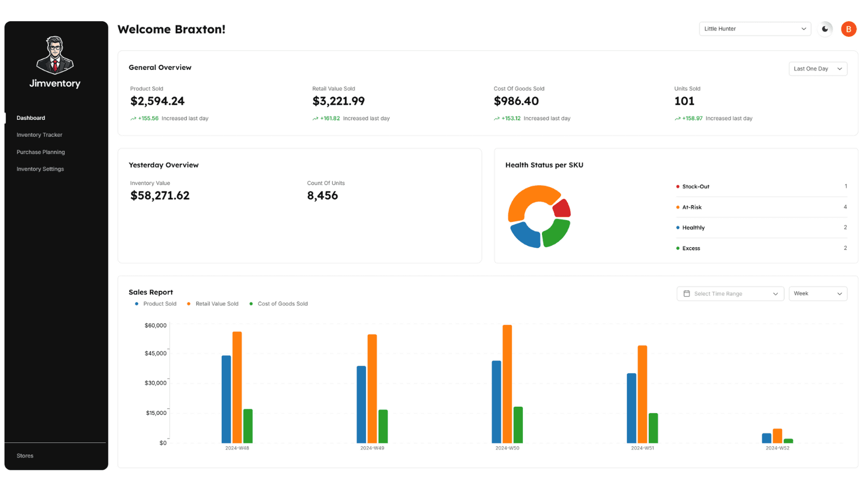
Task: Click the orange At-Risk dot in Health Status
Action: pyautogui.click(x=678, y=207)
